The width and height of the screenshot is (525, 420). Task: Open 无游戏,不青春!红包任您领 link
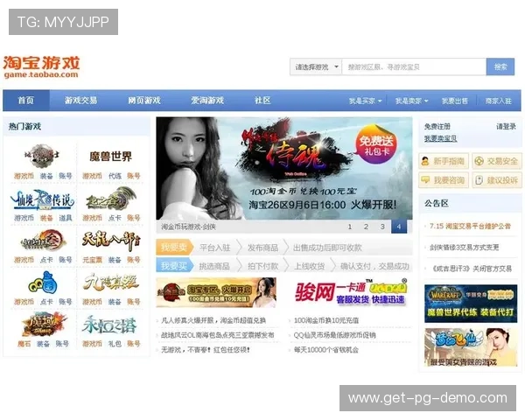pos(206,350)
